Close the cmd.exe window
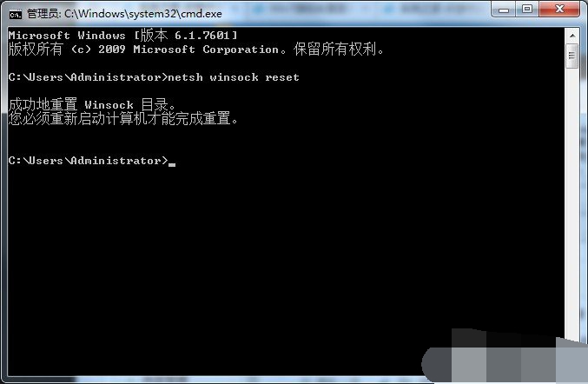This screenshot has width=588, height=384. pyautogui.click(x=559, y=9)
